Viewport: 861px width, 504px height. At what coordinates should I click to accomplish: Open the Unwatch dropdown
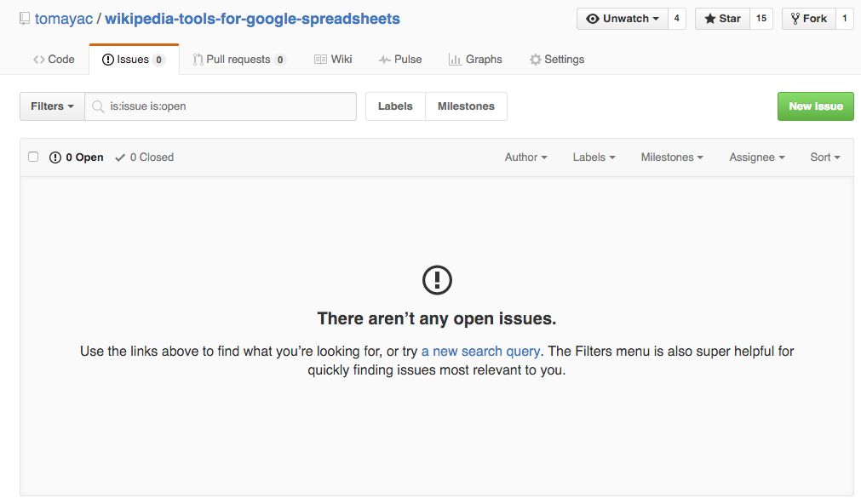[623, 19]
